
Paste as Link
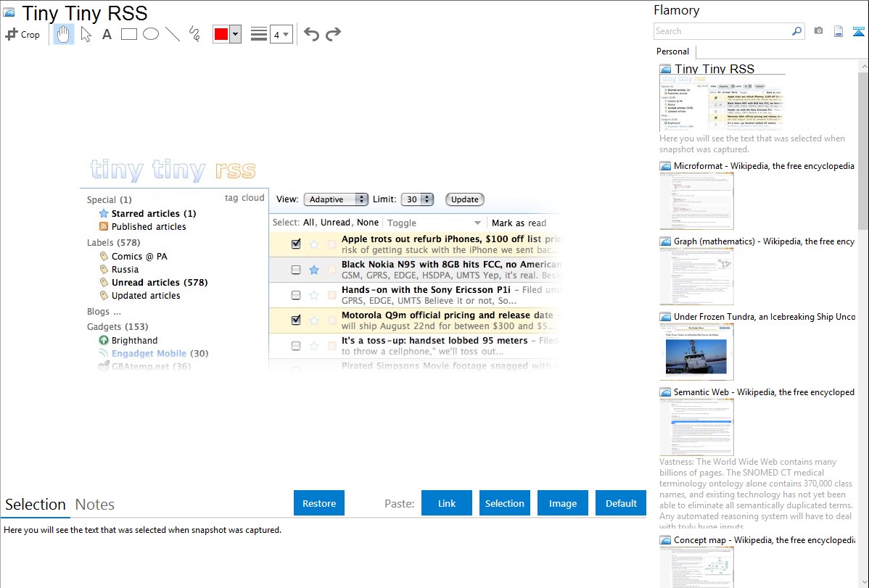pyautogui.click(x=447, y=503)
